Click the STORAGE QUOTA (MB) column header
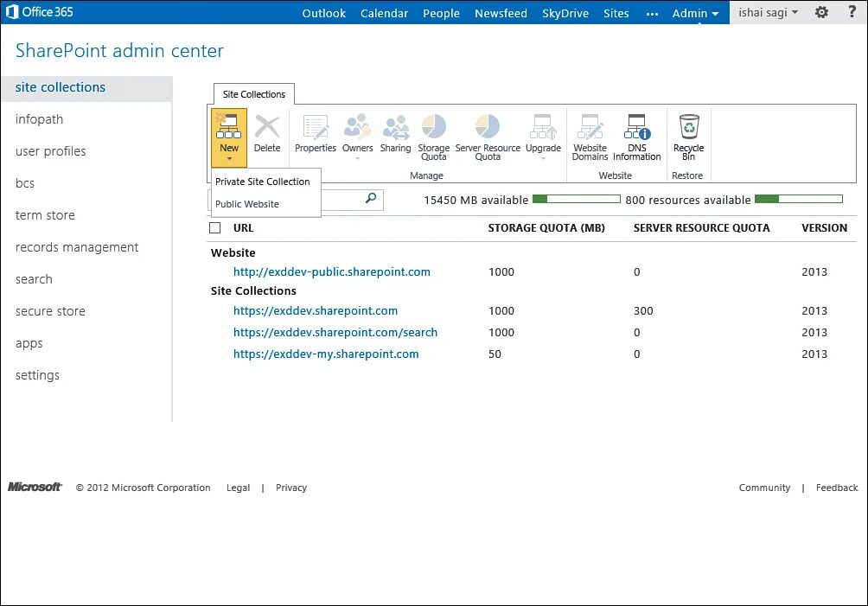The image size is (868, 606). tap(546, 228)
